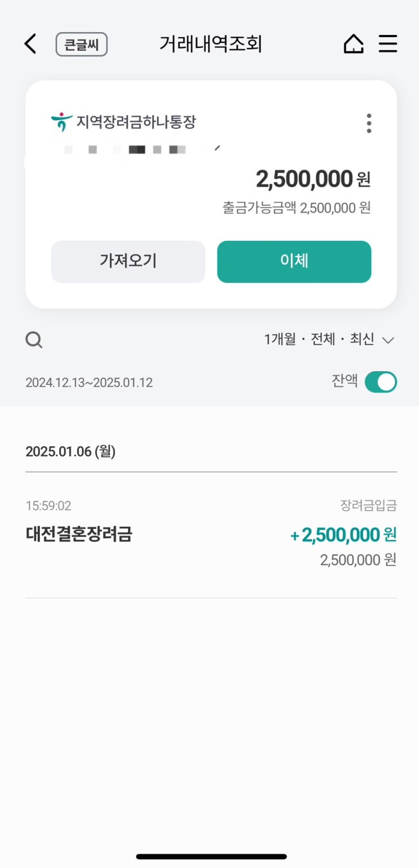
Task: Open the home screen icon
Action: (354, 44)
